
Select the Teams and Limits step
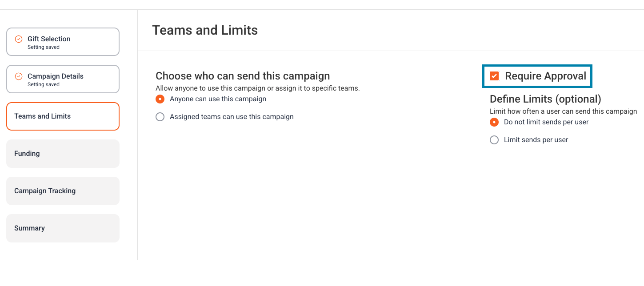click(x=63, y=116)
